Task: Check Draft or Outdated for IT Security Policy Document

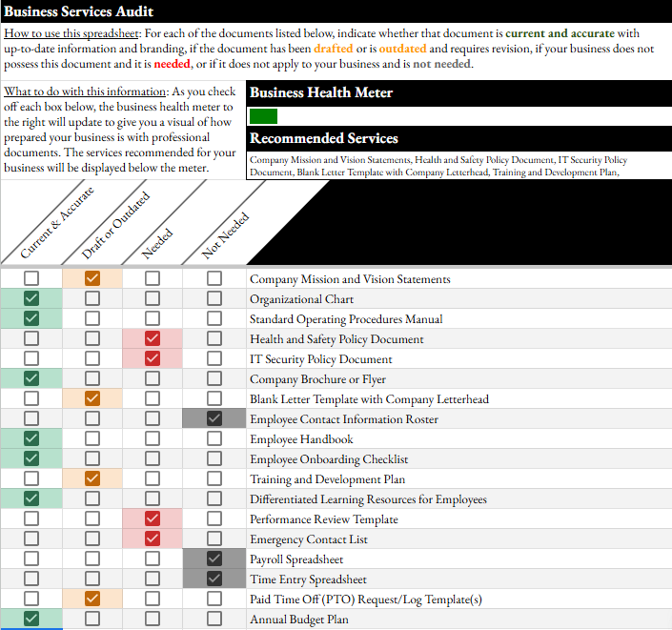Action: [92, 358]
